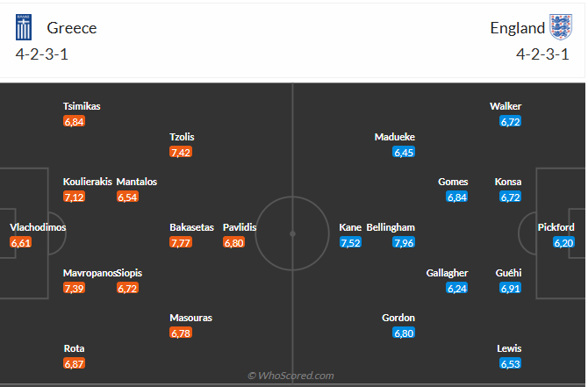Click Bakasetas's 7,77 rating badge
588x387 pixels.
coord(181,242)
